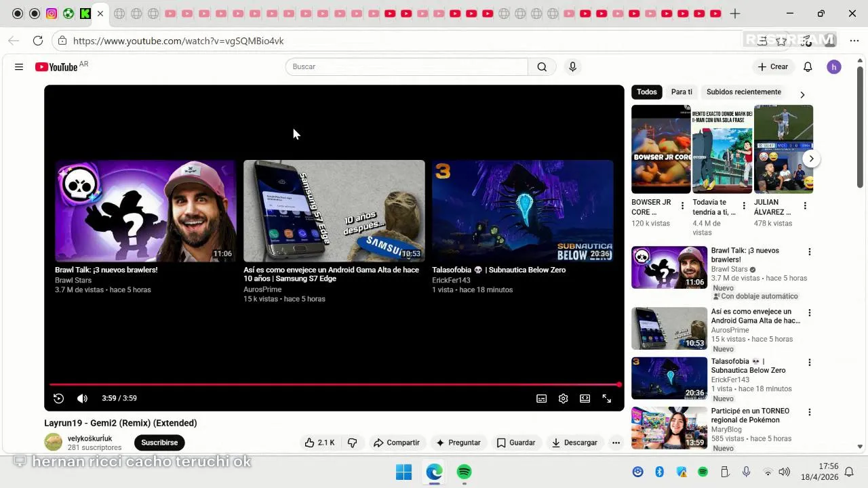Play endscreen Samsung S7 Edge suggestion thumbnail

point(334,211)
